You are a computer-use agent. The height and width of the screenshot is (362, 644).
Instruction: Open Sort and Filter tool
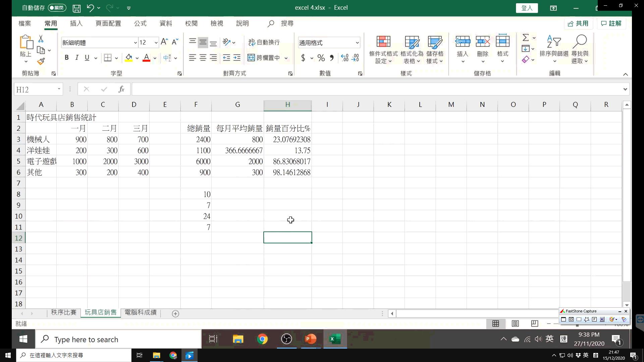click(554, 49)
